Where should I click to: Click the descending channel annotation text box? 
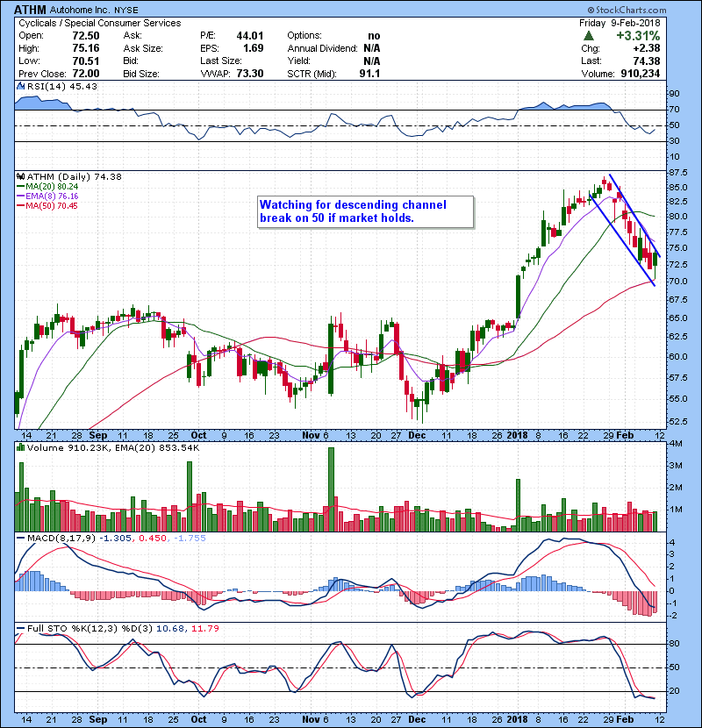366,211
